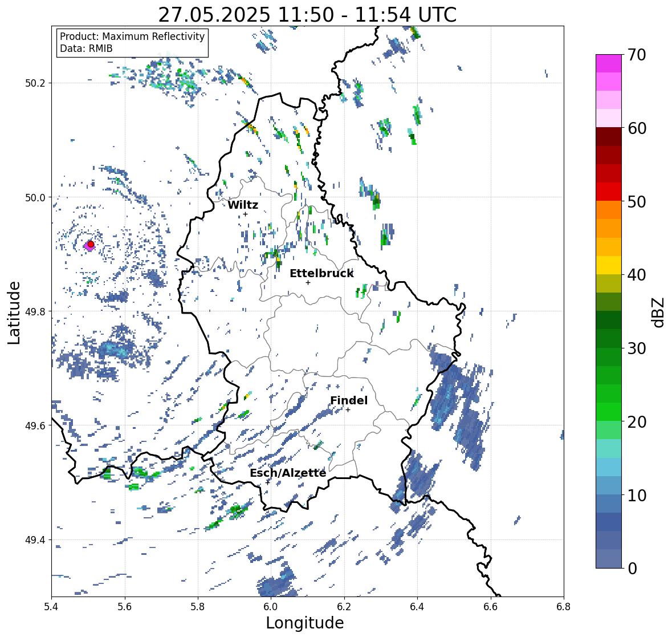Click the longitude tick label 6.8
Image resolution: width=672 pixels, height=637 pixels.
click(564, 607)
